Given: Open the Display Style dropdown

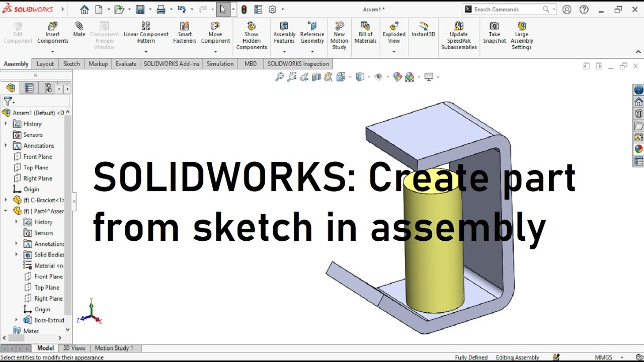Looking at the screenshot, I should pos(369,77).
